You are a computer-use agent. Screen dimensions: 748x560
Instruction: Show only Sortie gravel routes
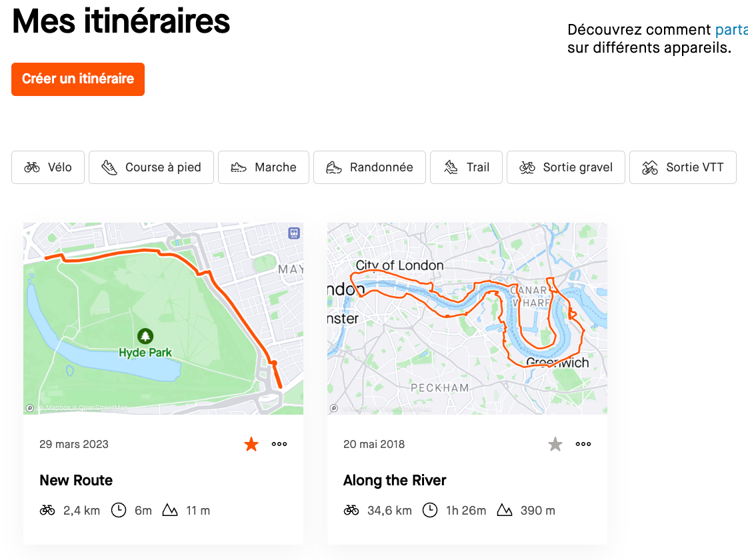(x=565, y=167)
